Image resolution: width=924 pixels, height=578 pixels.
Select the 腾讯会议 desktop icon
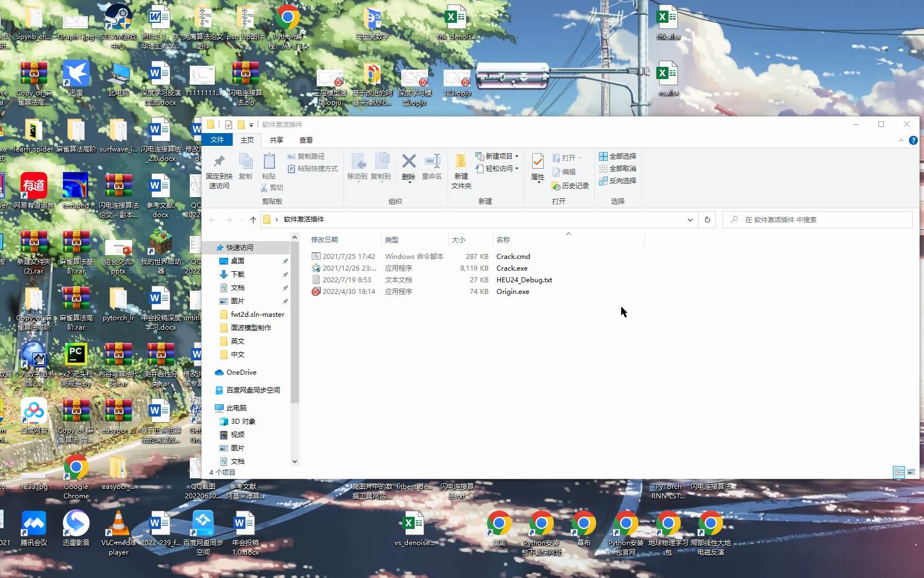pos(33,528)
